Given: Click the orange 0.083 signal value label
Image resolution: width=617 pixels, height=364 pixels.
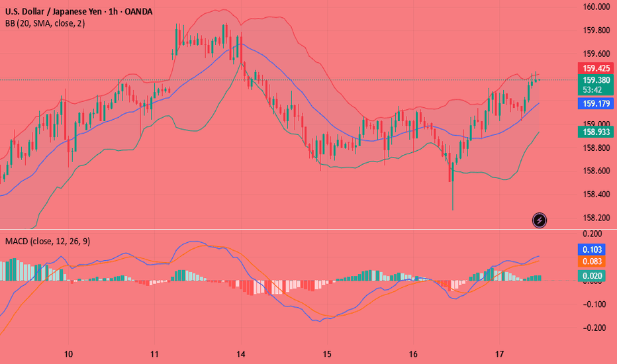Looking at the screenshot, I should pos(593,261).
